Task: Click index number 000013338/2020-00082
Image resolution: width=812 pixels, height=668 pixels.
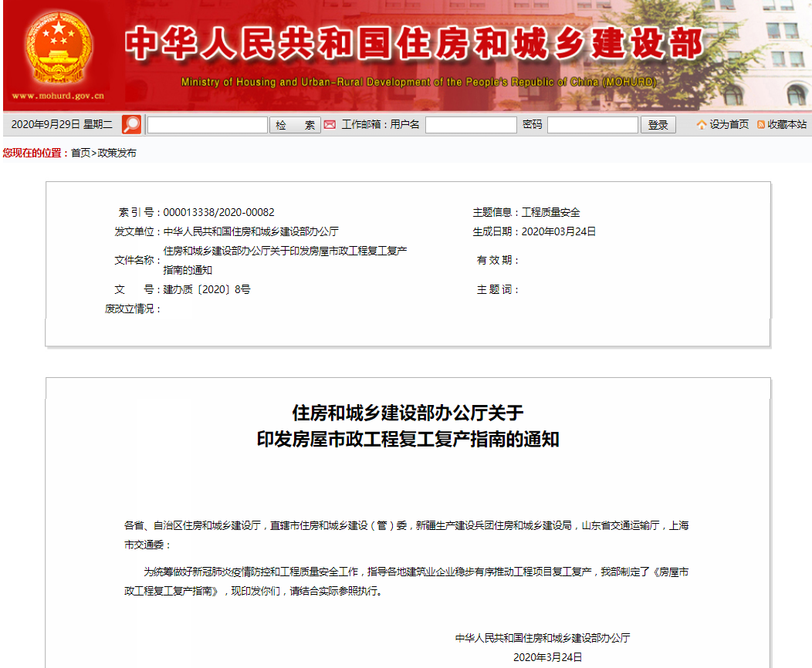Action: (218, 212)
